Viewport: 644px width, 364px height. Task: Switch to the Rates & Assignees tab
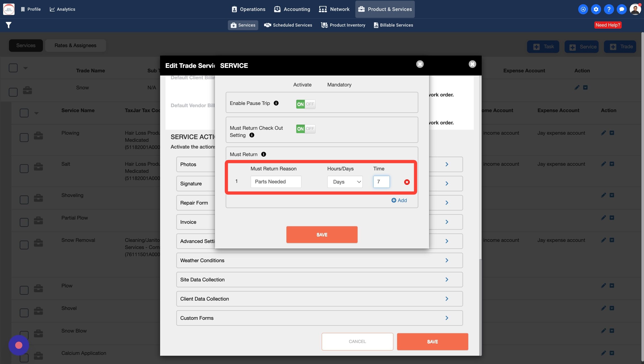point(75,46)
